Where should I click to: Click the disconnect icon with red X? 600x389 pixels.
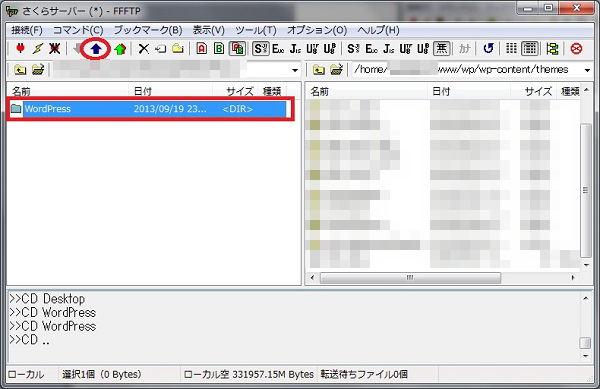click(x=54, y=49)
